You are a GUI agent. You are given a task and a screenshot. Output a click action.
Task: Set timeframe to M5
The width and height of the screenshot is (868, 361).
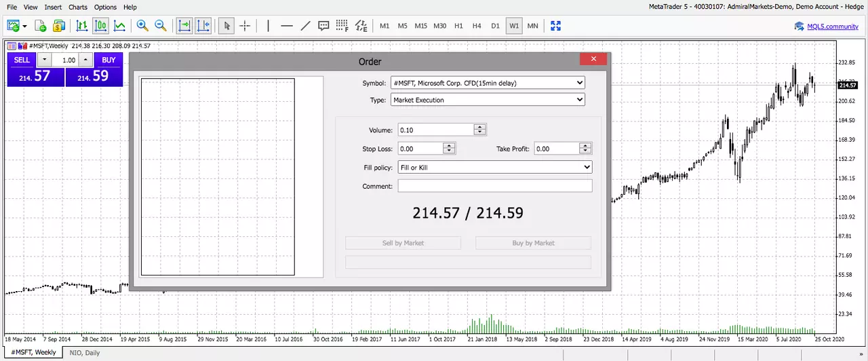pos(403,26)
